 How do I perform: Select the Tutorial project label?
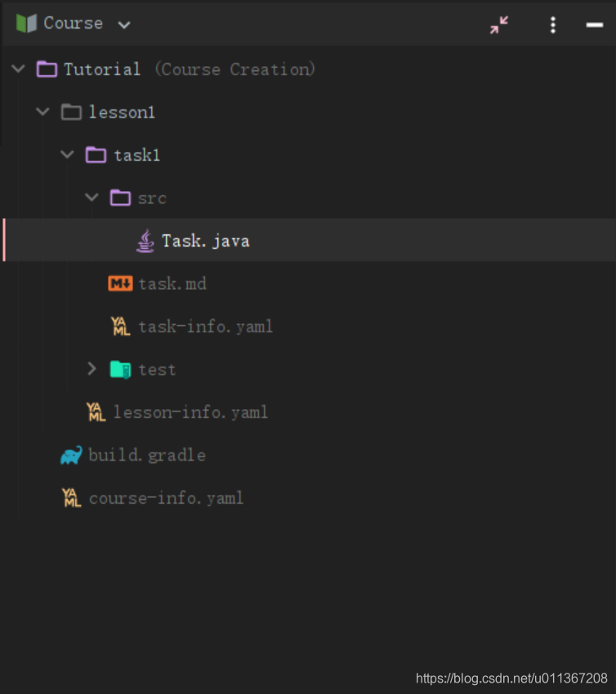[x=102, y=69]
